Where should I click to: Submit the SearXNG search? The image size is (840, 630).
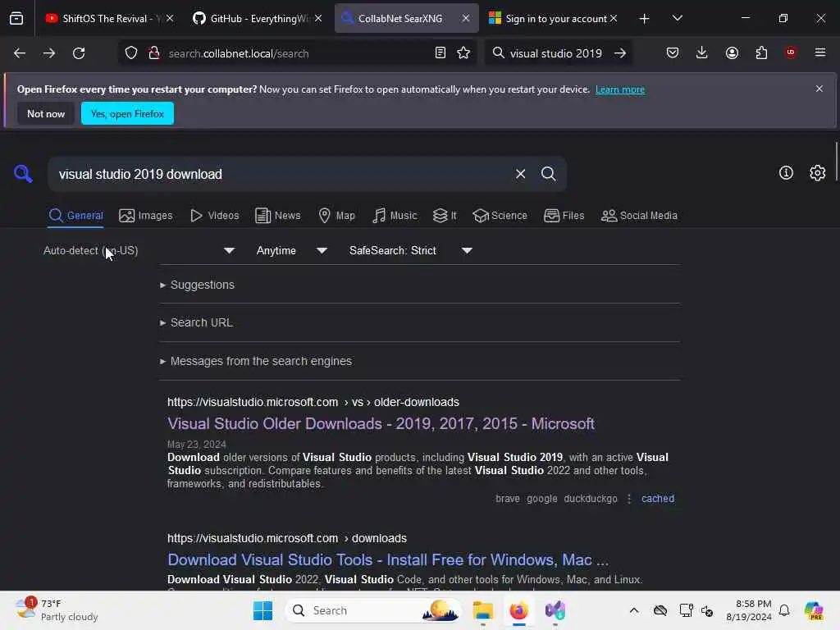click(x=549, y=174)
